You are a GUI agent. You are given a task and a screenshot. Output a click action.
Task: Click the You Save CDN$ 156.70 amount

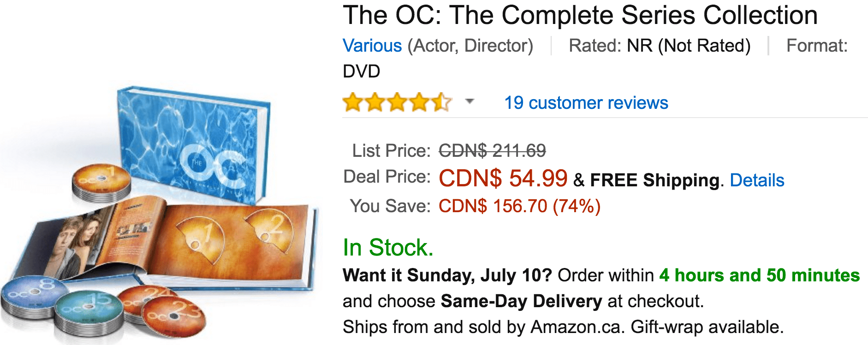[519, 206]
